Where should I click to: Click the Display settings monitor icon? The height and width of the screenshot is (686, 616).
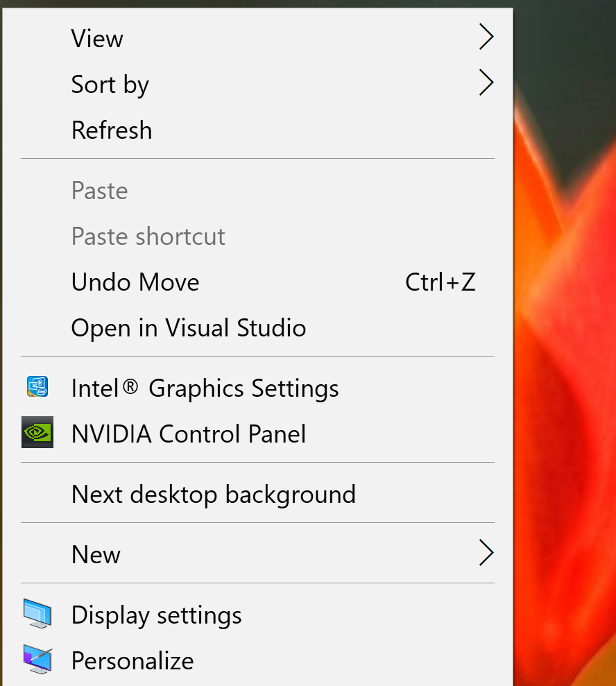click(37, 615)
